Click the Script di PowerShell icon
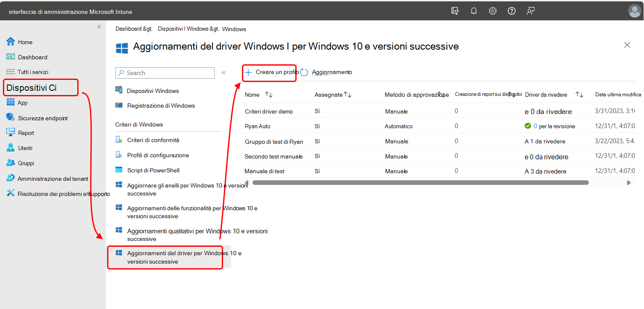The width and height of the screenshot is (644, 309). click(x=119, y=170)
